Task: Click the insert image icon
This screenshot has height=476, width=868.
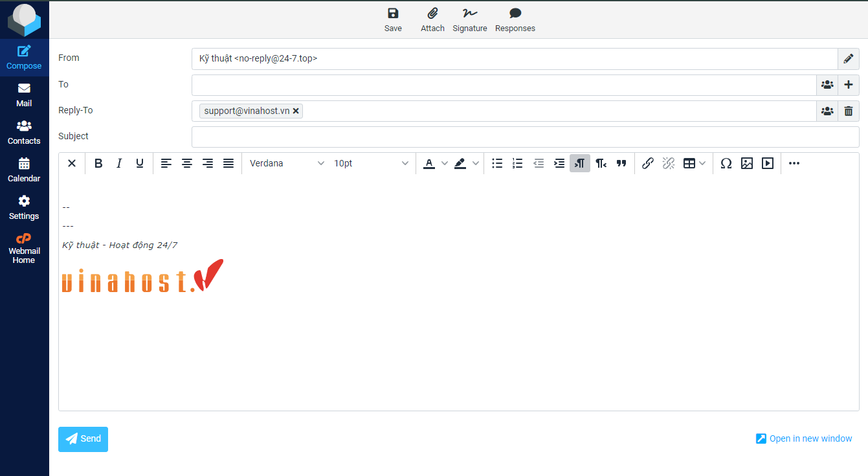Action: point(747,163)
